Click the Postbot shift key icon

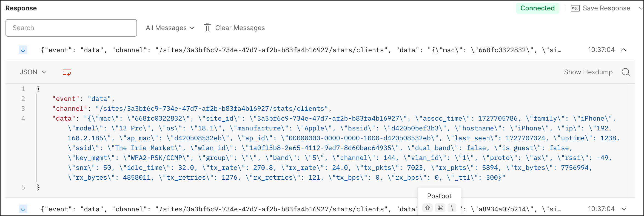click(428, 208)
